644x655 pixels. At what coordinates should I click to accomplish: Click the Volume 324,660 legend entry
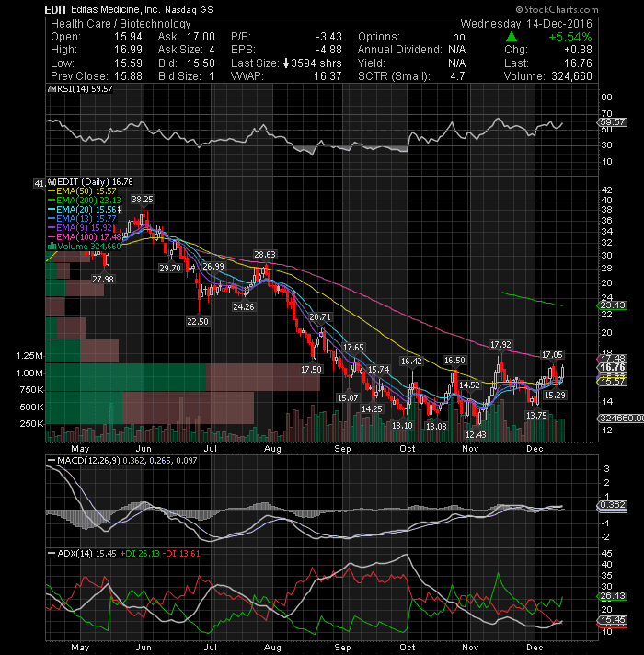(x=85, y=246)
